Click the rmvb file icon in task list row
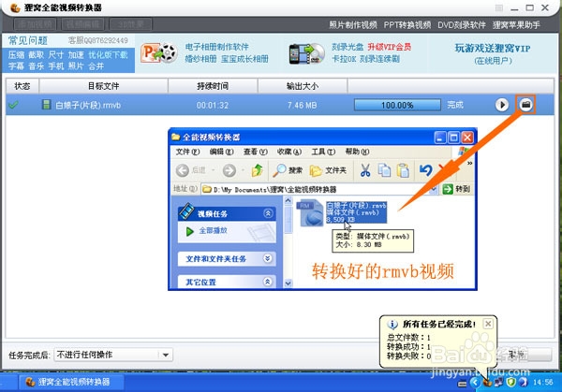This screenshot has width=562, height=392. [46, 105]
